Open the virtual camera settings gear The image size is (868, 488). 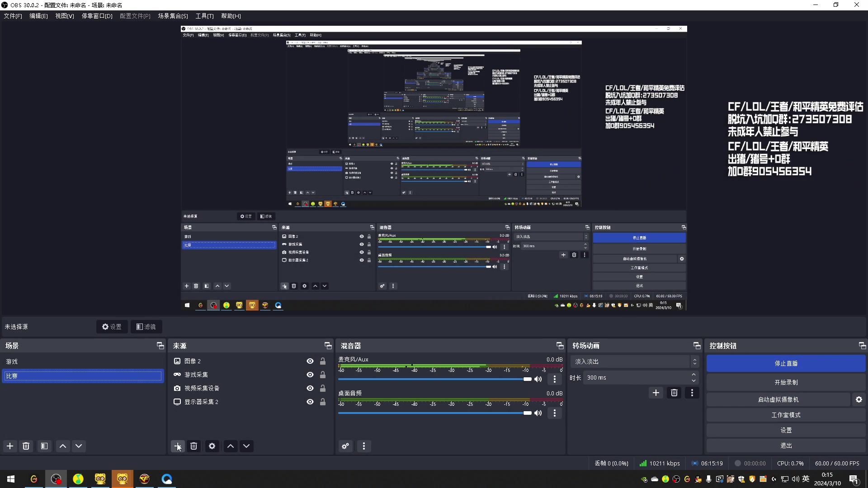pos(859,399)
